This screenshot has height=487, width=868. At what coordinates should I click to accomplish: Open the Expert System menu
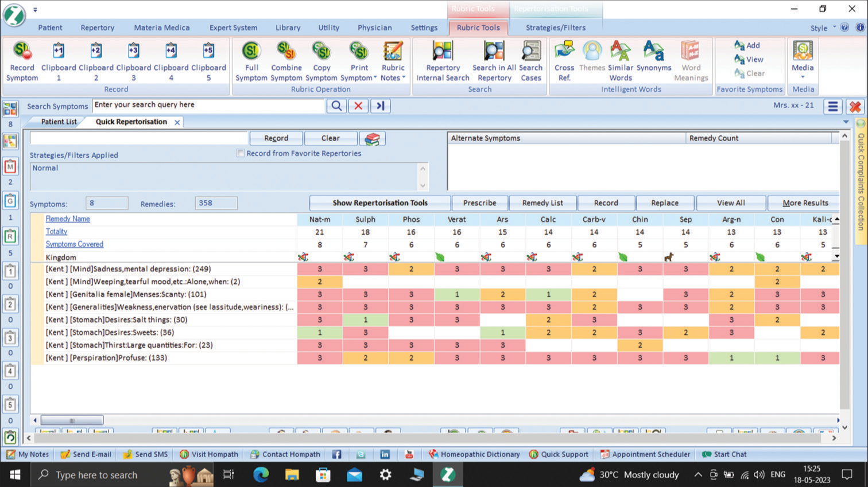pyautogui.click(x=233, y=28)
